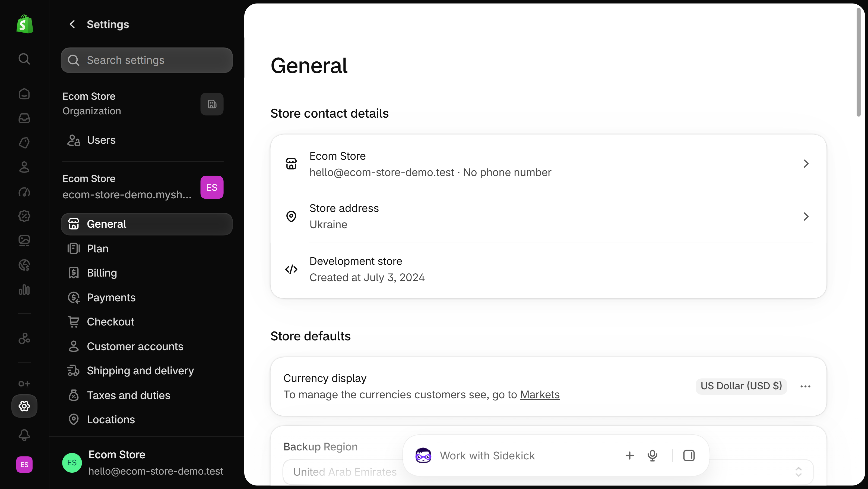Click the pink ES avatar in left rail

coord(24,464)
